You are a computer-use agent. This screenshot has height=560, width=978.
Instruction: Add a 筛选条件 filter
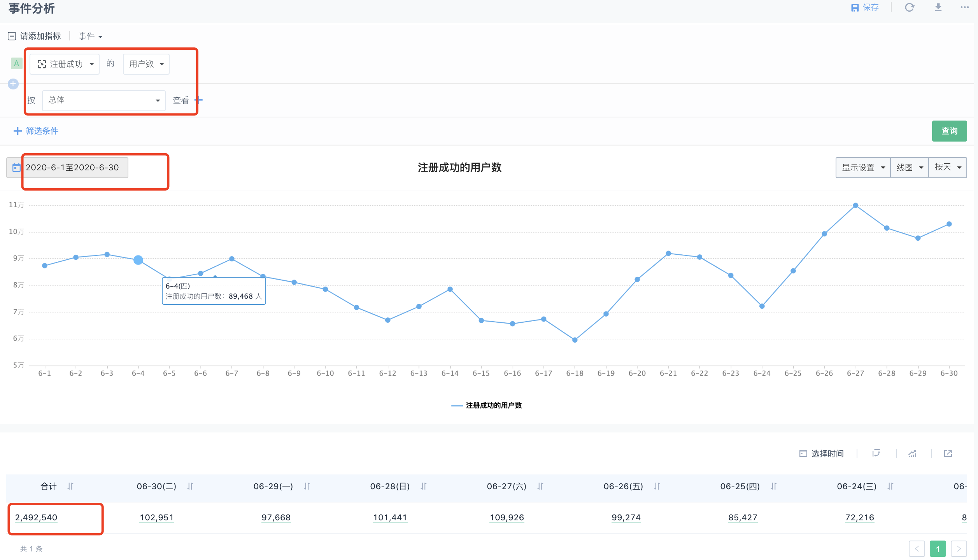pos(36,131)
